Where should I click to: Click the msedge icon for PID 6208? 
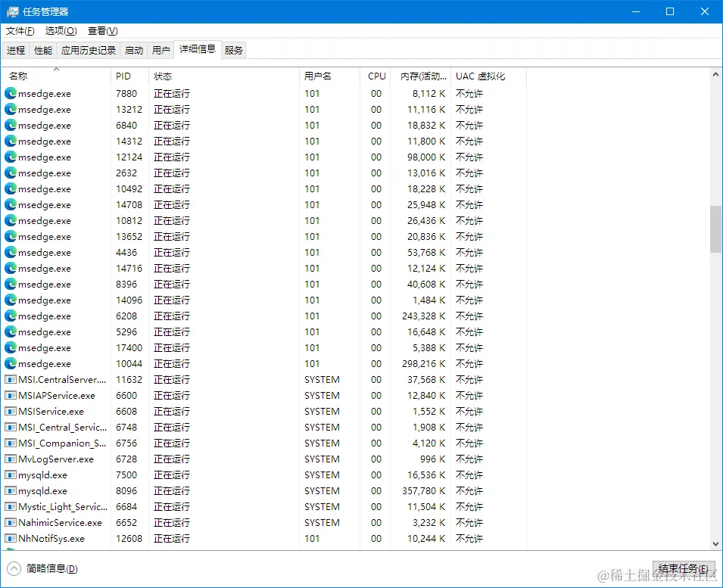[11, 316]
